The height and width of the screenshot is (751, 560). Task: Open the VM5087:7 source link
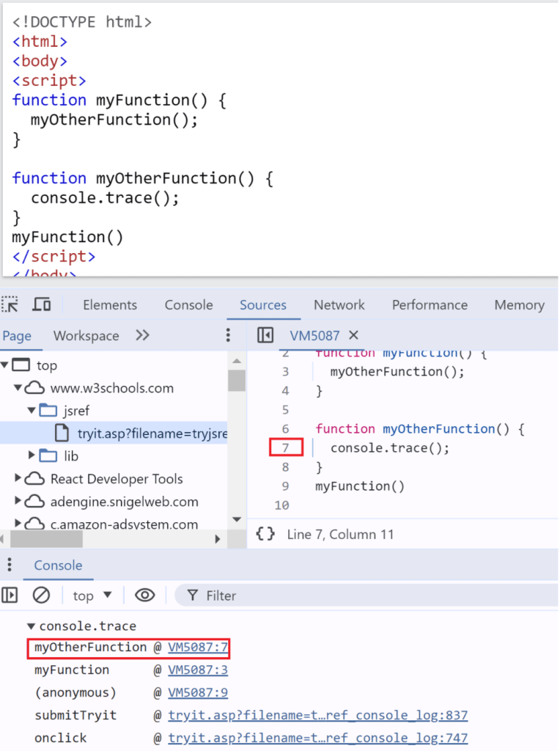198,648
